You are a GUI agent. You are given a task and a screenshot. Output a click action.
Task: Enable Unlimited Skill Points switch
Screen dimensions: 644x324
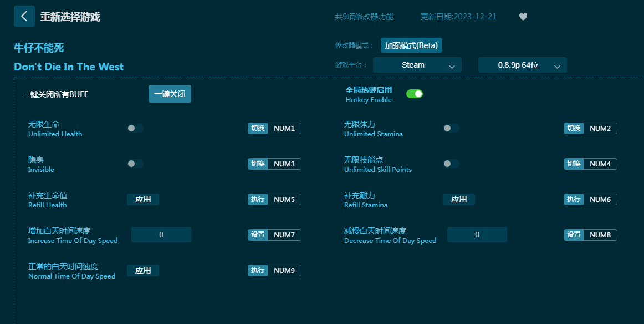(451, 164)
